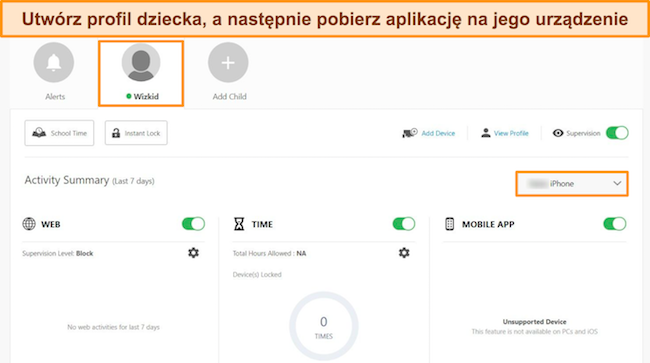
Task: Open Time supervision settings gear
Action: (404, 253)
